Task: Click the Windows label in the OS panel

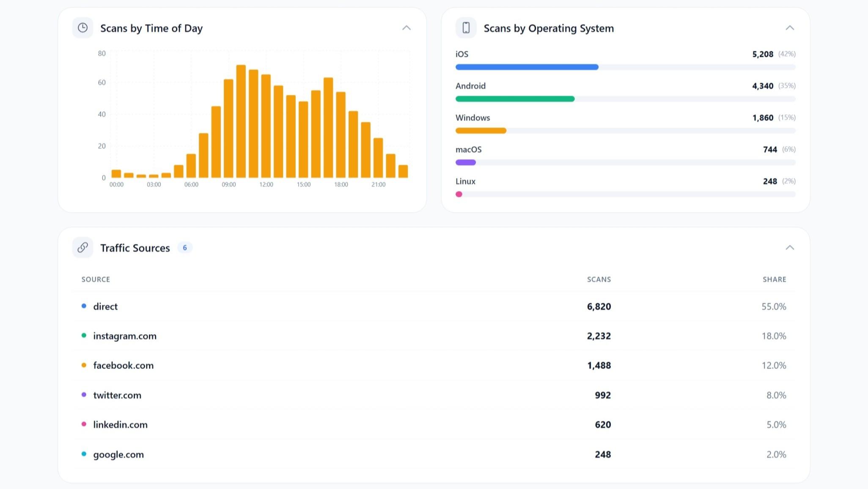Action: 472,117
